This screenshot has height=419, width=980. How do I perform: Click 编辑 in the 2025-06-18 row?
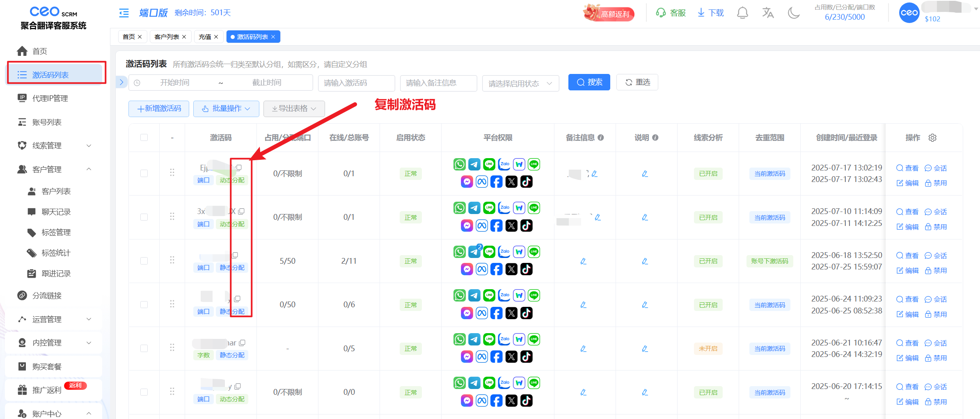907,270
